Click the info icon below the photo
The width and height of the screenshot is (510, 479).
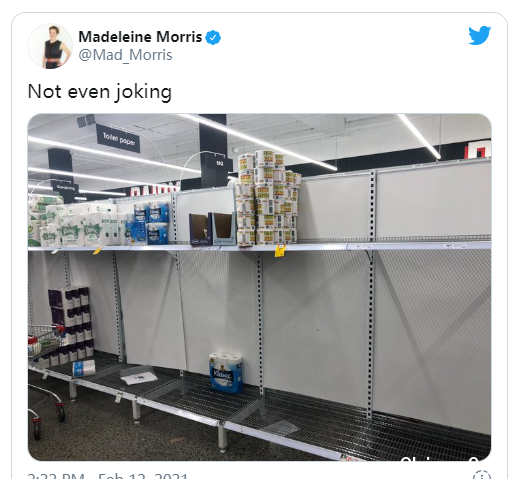(x=482, y=475)
